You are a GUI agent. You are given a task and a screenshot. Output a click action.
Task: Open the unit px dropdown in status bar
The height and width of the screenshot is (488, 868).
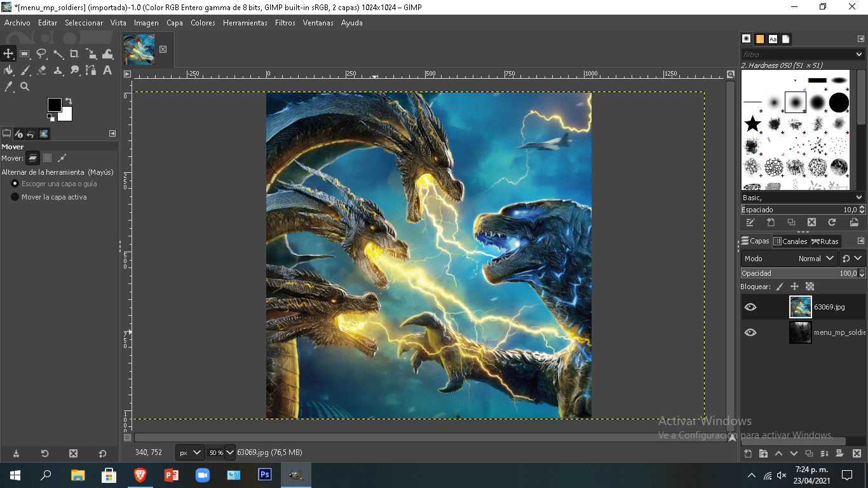coord(190,452)
